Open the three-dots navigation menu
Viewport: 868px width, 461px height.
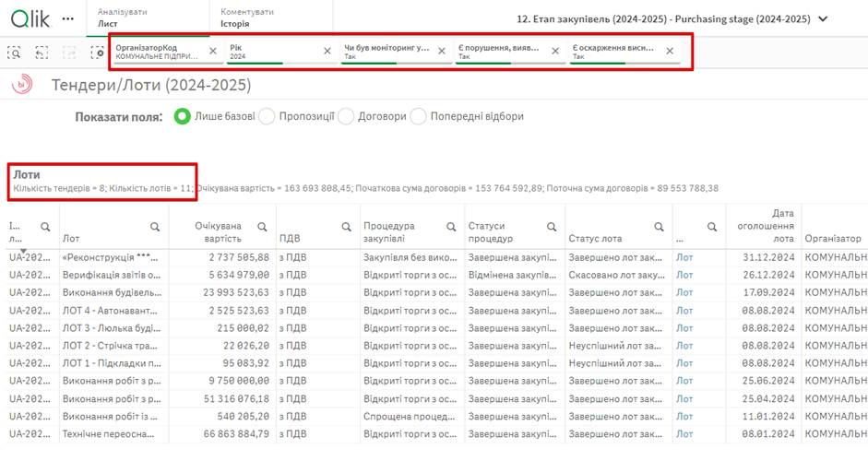(x=67, y=18)
